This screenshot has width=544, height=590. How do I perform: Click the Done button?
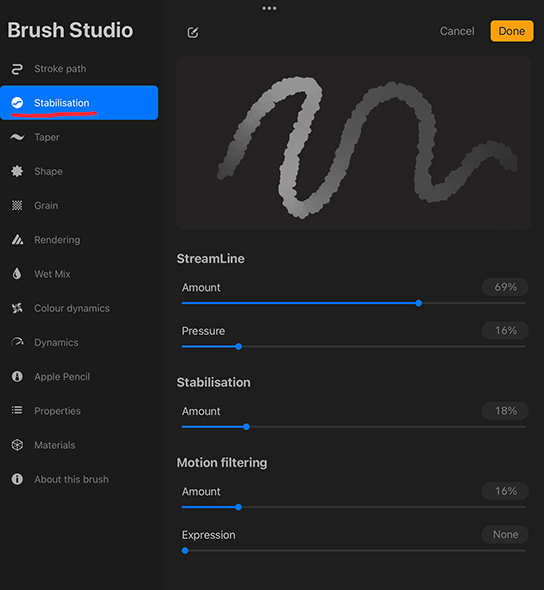(512, 31)
